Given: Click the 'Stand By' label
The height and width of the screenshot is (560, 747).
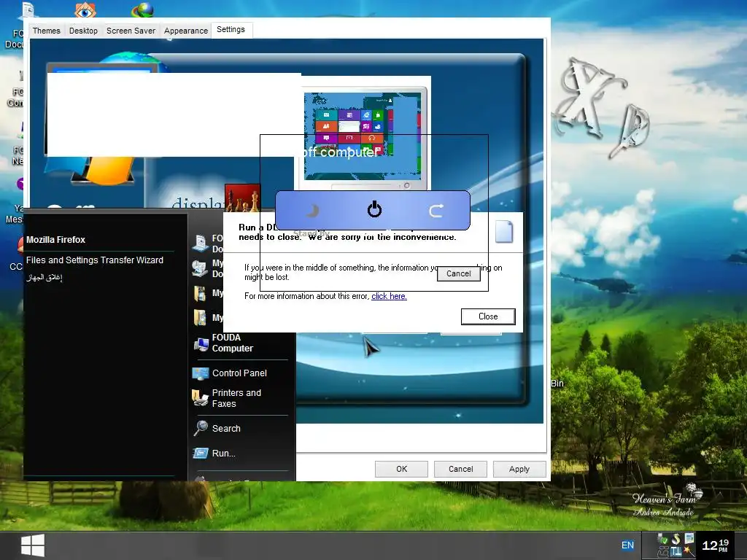Looking at the screenshot, I should (311, 233).
